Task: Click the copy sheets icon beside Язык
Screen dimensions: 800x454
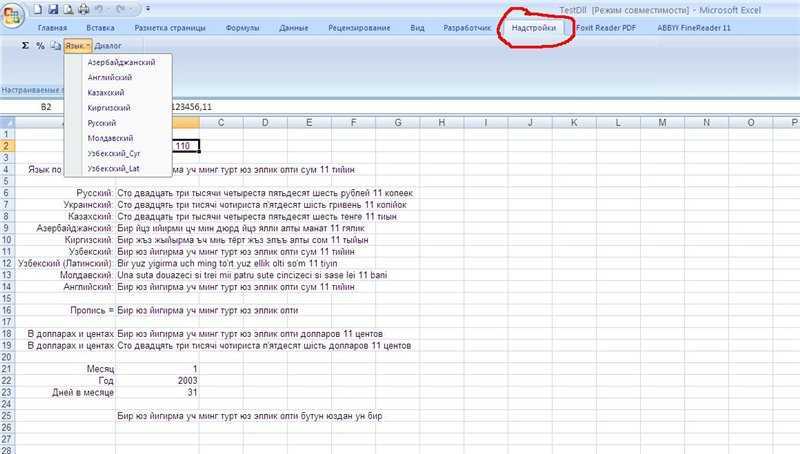Action: pyautogui.click(x=55, y=45)
